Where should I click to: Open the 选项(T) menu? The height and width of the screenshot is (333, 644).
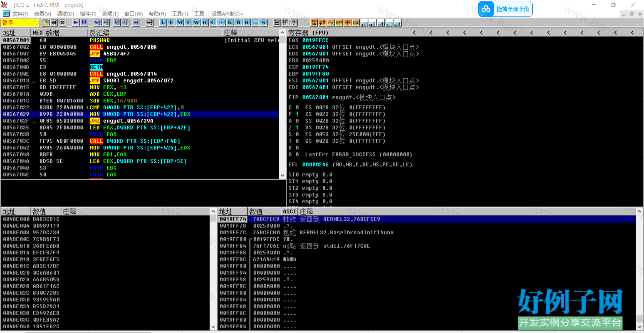pos(110,14)
